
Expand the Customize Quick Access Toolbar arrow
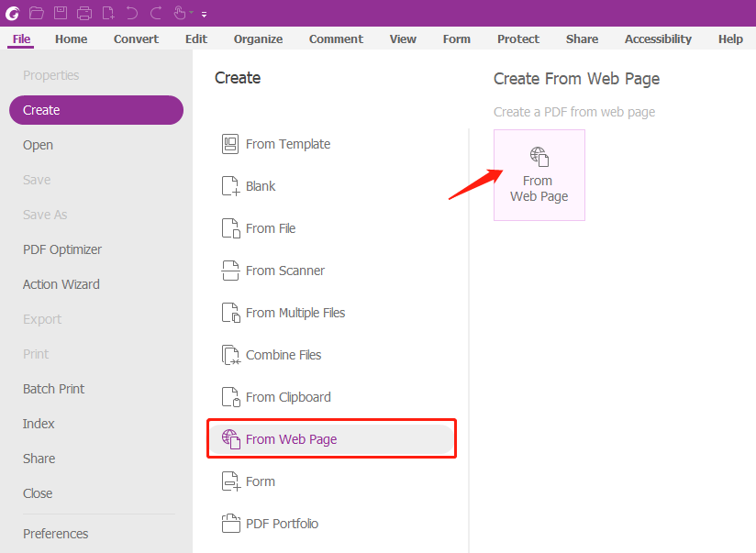(x=205, y=15)
